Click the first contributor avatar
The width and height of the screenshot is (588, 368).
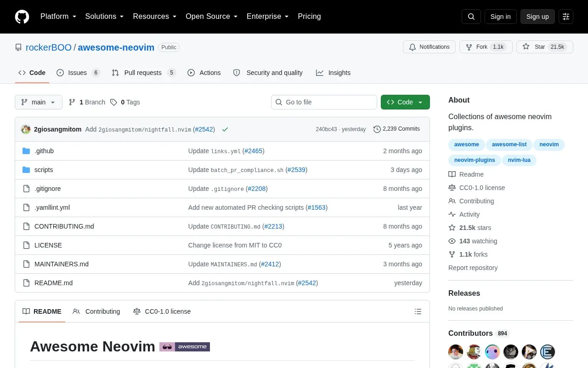pos(456,352)
